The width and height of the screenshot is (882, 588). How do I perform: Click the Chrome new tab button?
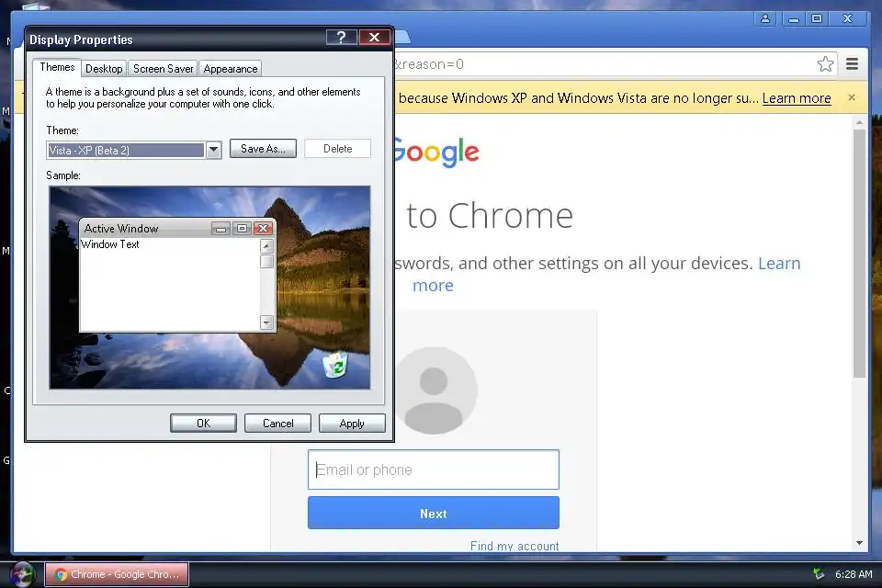(402, 37)
